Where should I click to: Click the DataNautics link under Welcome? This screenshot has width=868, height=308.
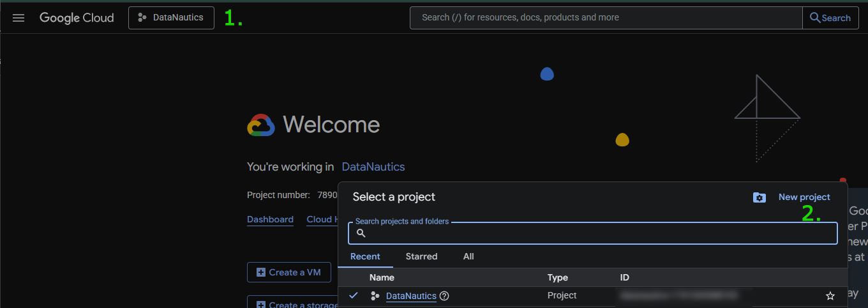coord(373,167)
